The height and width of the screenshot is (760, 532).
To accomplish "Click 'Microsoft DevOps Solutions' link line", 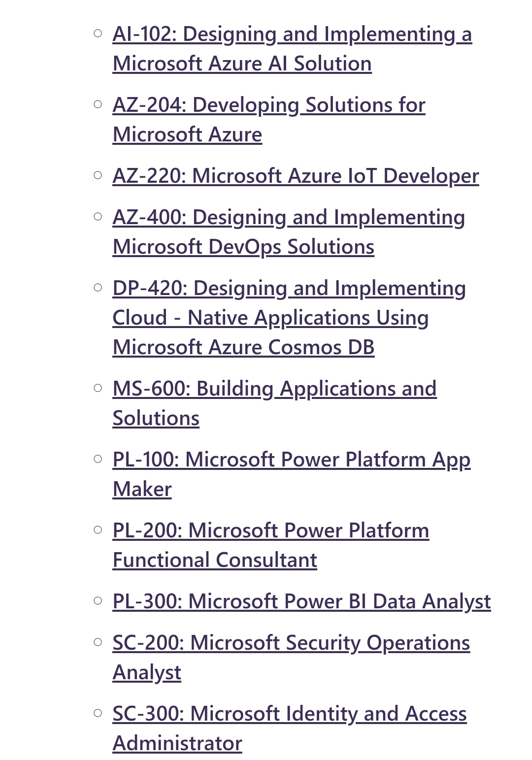I will point(243,247).
